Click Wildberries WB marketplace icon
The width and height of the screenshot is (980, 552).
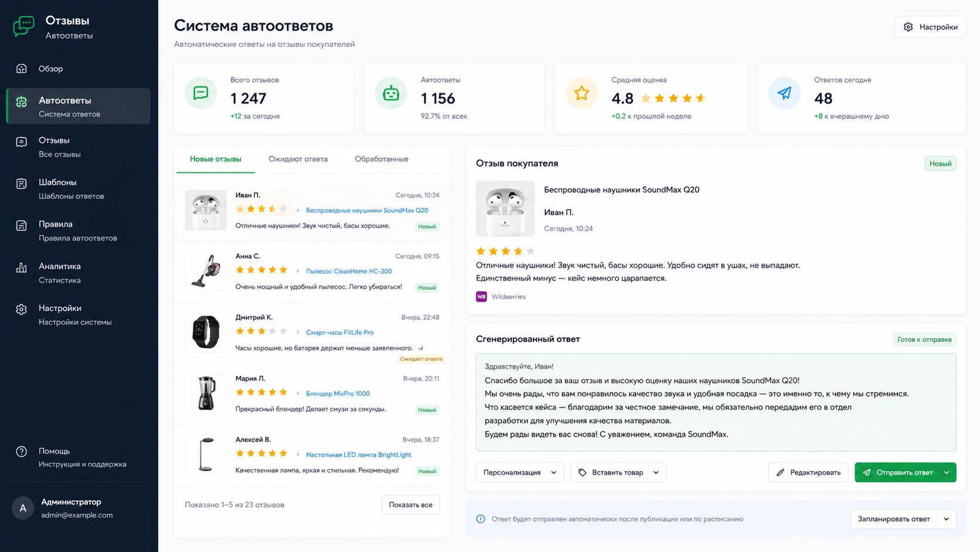pyautogui.click(x=481, y=297)
